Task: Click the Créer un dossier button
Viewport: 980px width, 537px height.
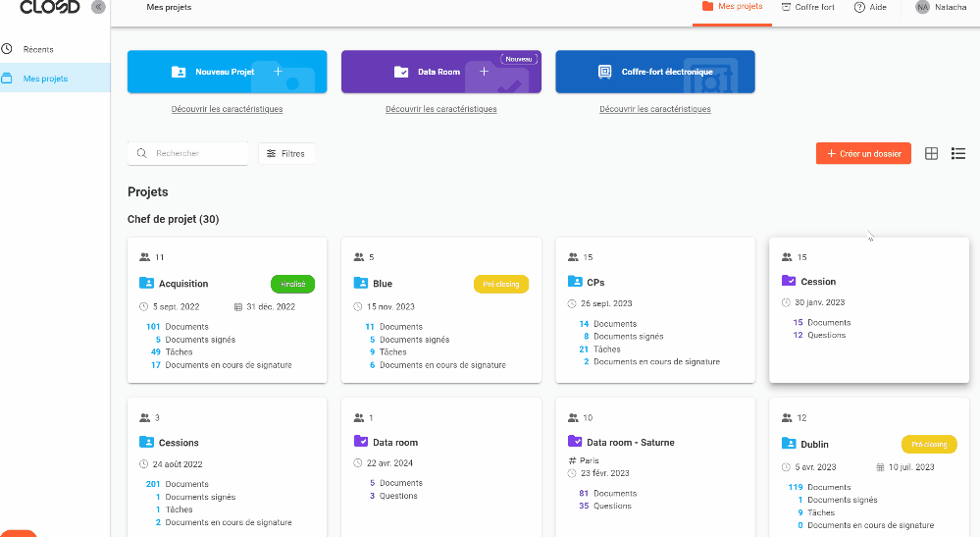Action: coord(863,153)
